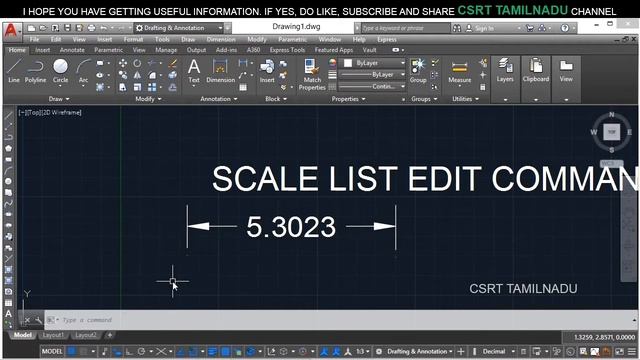Switch to the Manage ribbon tab
Viewport: 640px width, 360px height.
coord(166,50)
